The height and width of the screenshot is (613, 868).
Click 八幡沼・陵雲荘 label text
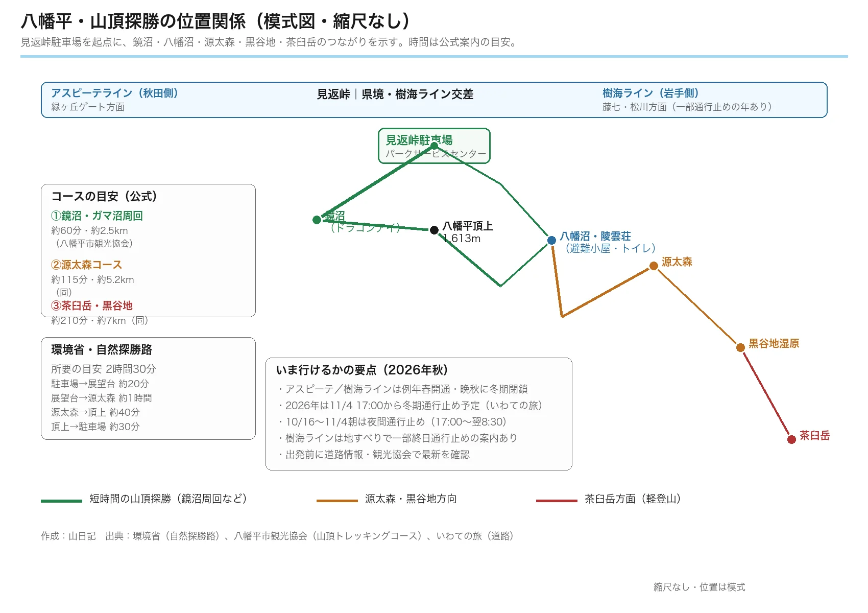(595, 236)
